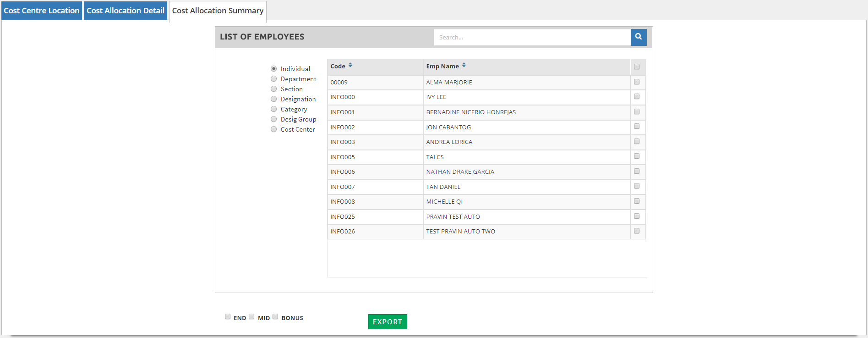Sort by Emp Name column arrows

click(x=464, y=66)
